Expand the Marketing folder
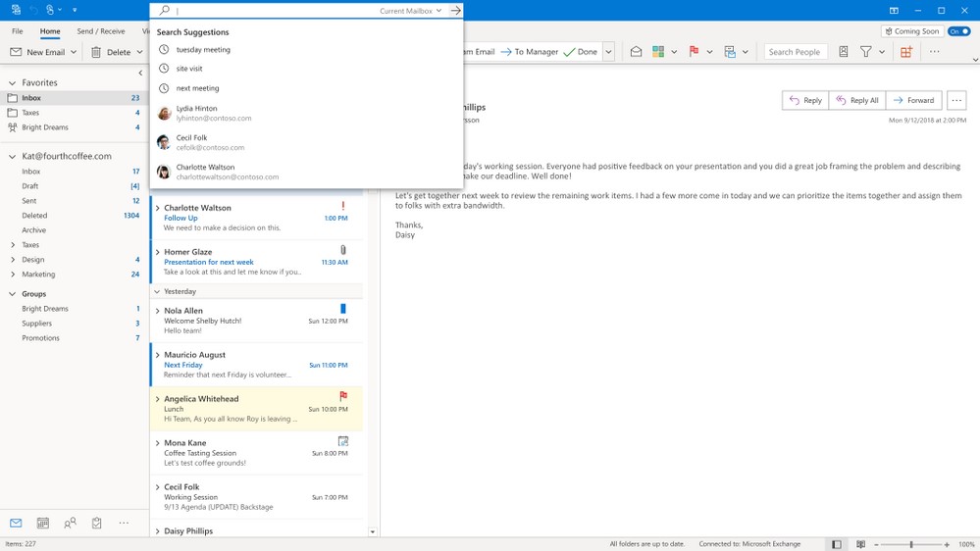Image resolution: width=980 pixels, height=551 pixels. (x=13, y=275)
